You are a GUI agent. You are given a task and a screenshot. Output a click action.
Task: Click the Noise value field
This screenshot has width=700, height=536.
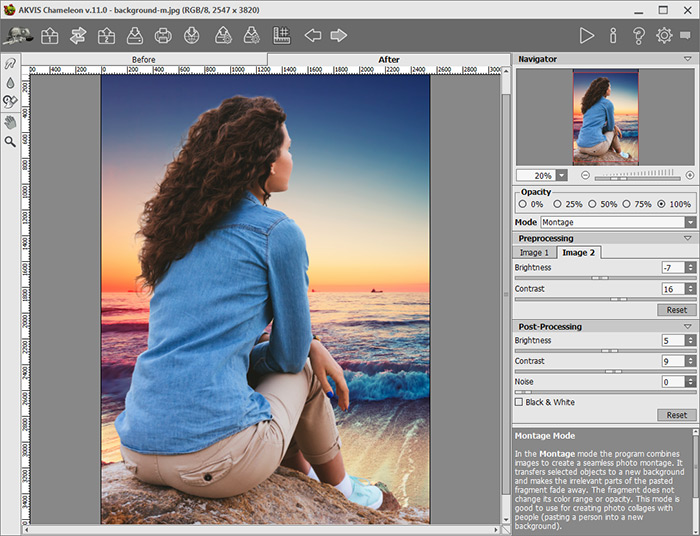tap(673, 382)
